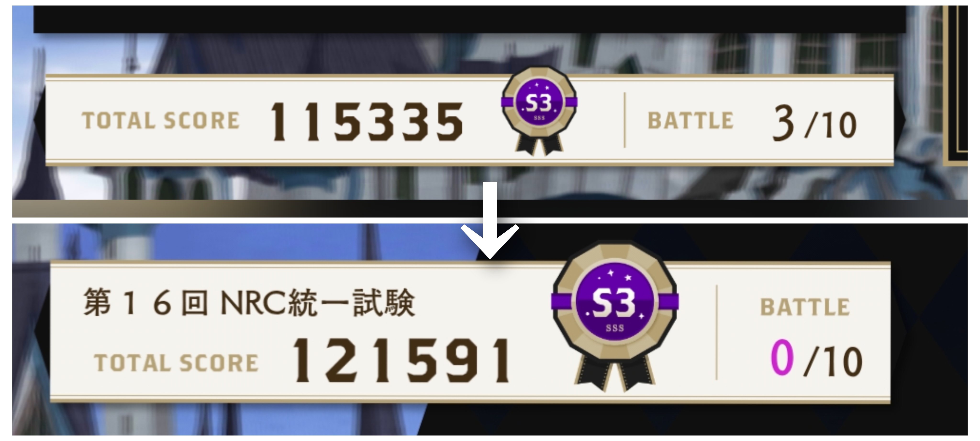
Task: Click the black ribbon tails under upper medal
Action: click(x=539, y=145)
